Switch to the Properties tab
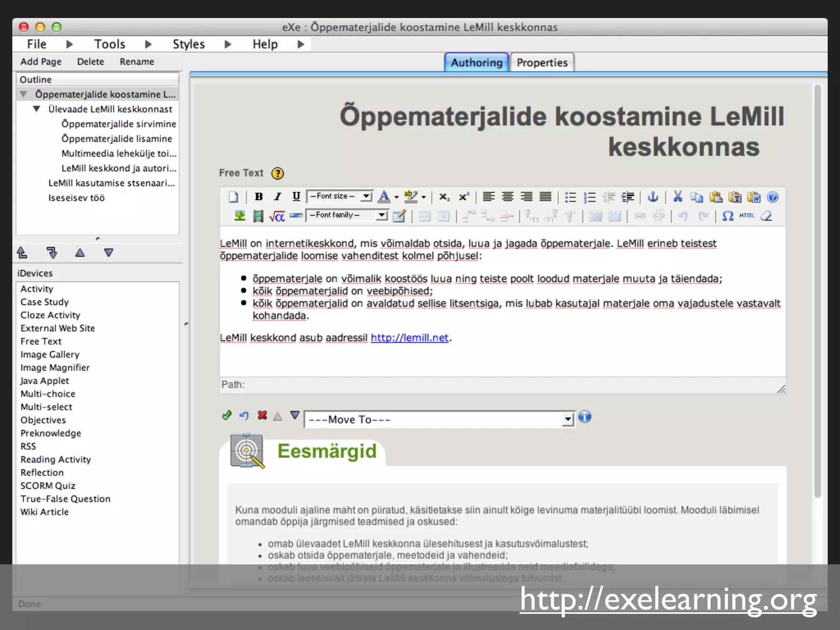 (542, 62)
